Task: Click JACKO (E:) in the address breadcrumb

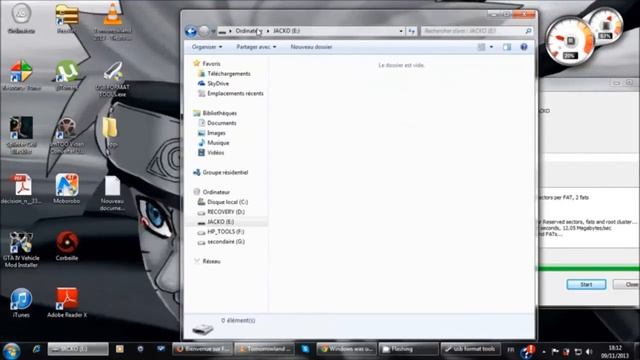Action: coord(287,31)
